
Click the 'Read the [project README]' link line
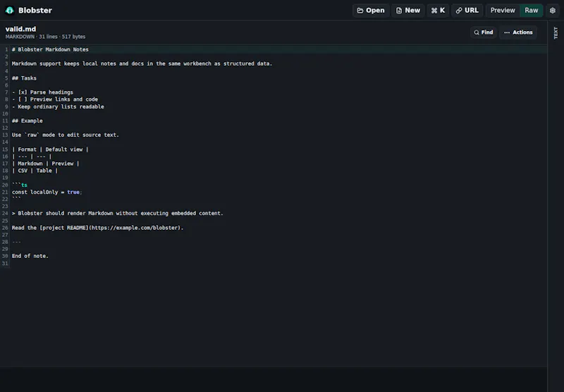pos(97,228)
